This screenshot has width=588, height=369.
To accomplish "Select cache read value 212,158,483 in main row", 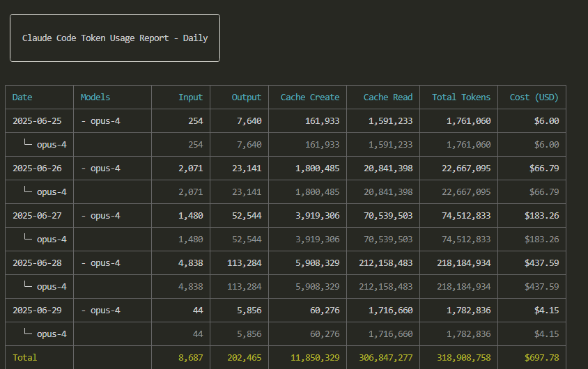I will tap(385, 263).
